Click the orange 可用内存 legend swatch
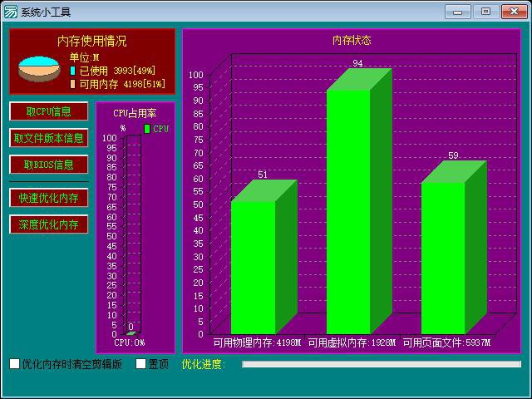This screenshot has height=399, width=532. point(72,84)
